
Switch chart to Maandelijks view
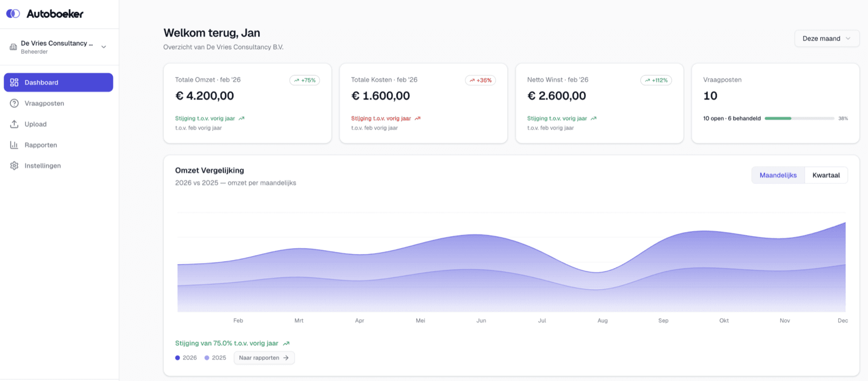click(778, 175)
